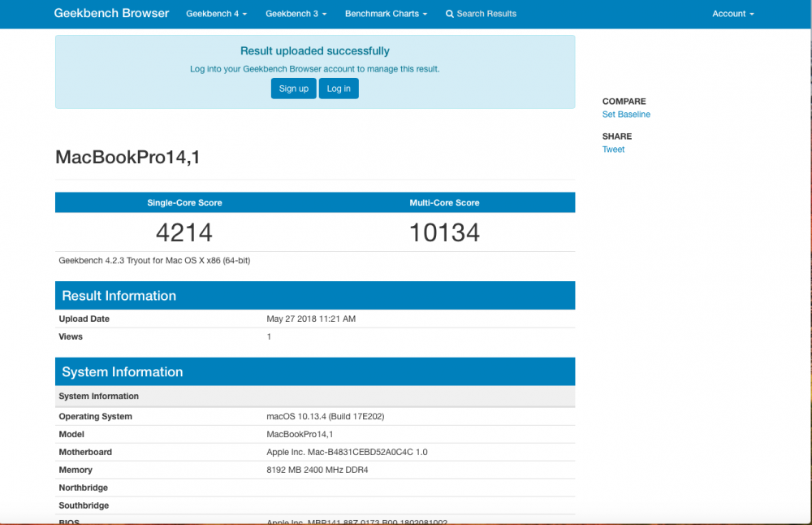Click the Geekbench Browser logo link

click(x=111, y=14)
